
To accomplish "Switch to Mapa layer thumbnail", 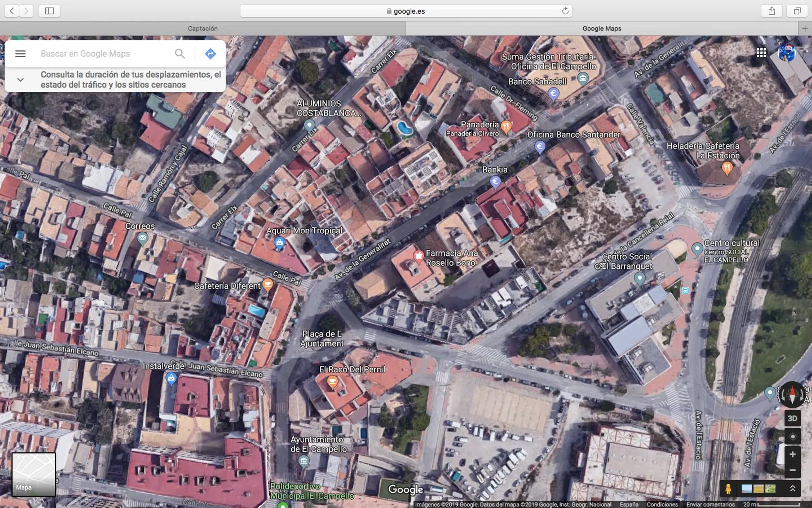I will click(33, 474).
